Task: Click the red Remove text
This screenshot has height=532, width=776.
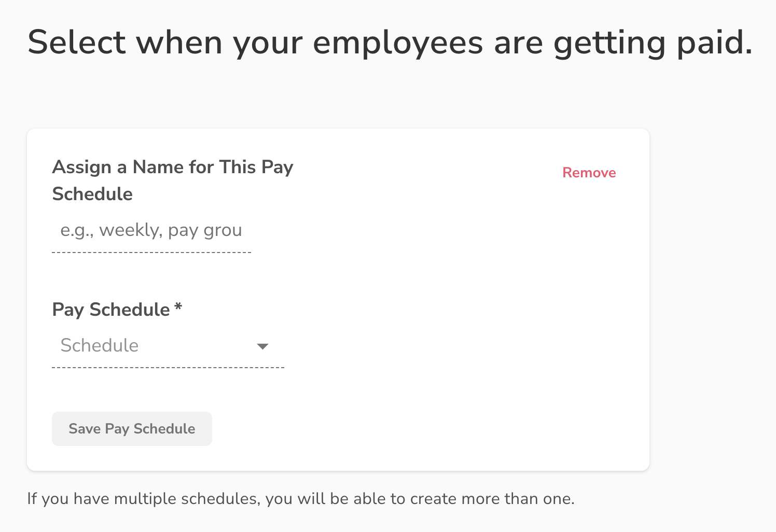Action: click(x=589, y=173)
